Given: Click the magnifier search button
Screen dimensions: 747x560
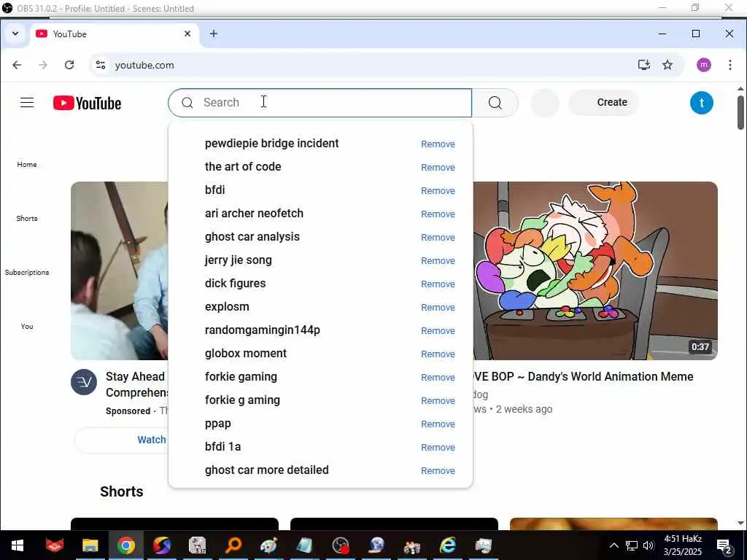Looking at the screenshot, I should pyautogui.click(x=495, y=102).
